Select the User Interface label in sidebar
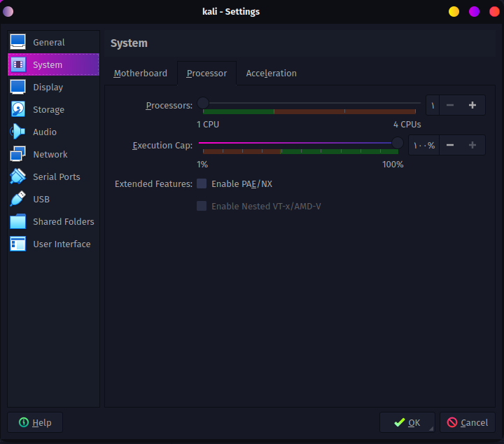The height and width of the screenshot is (444, 504). (62, 244)
